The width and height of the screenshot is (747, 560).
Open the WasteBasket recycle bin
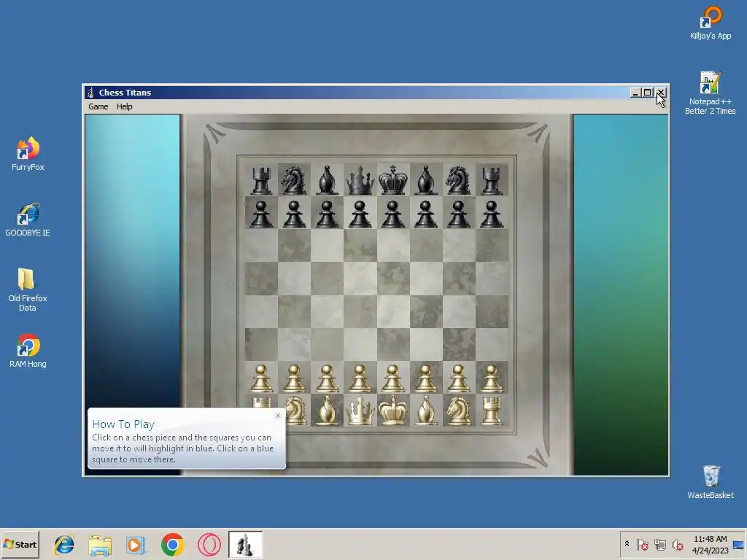click(711, 481)
